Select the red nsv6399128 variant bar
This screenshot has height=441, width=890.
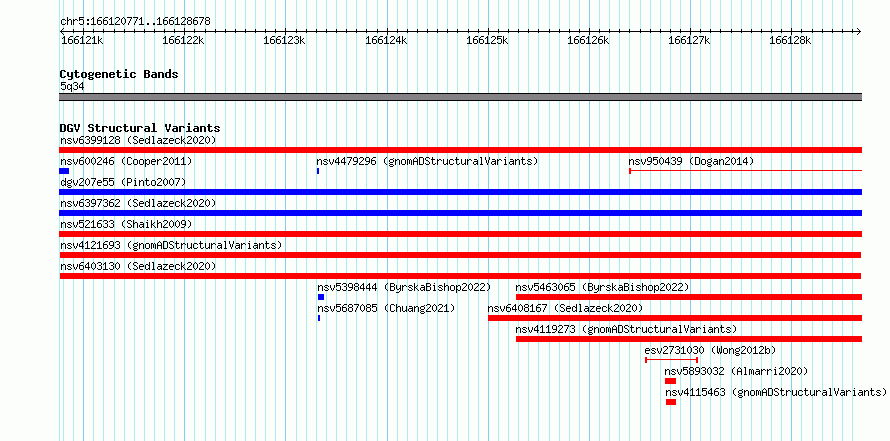[460, 150]
